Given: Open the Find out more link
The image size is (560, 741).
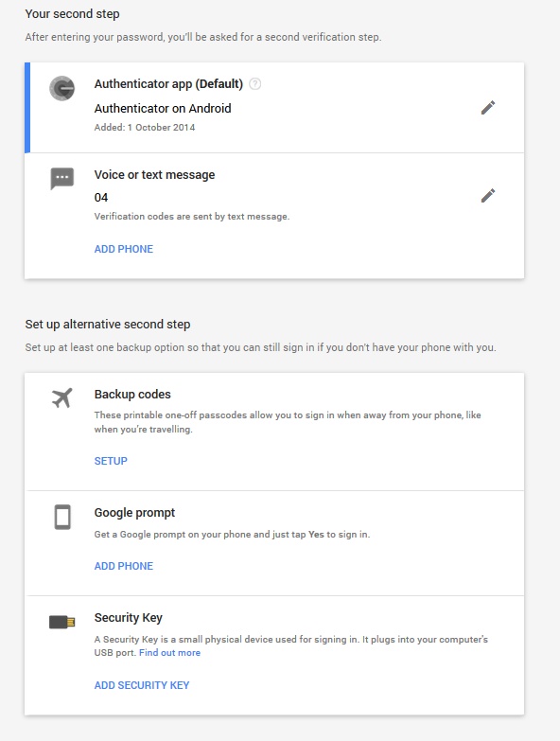Looking at the screenshot, I should pyautogui.click(x=170, y=653).
